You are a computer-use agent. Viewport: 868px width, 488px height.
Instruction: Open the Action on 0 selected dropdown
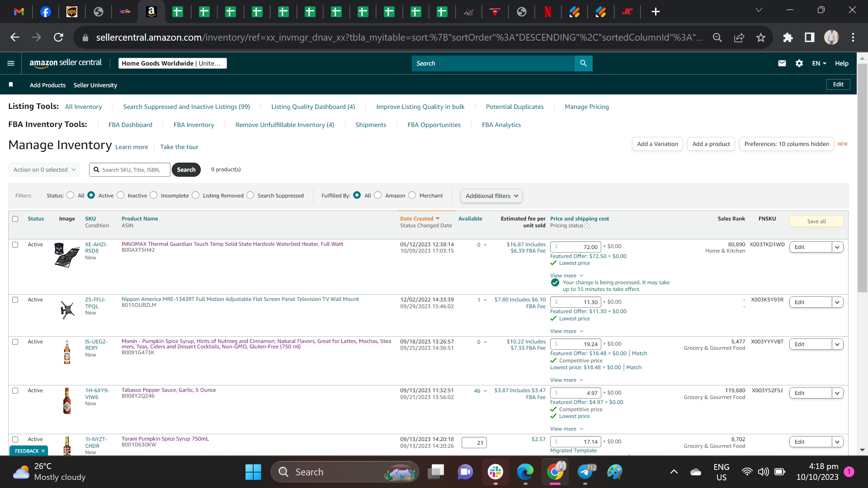pyautogui.click(x=44, y=170)
